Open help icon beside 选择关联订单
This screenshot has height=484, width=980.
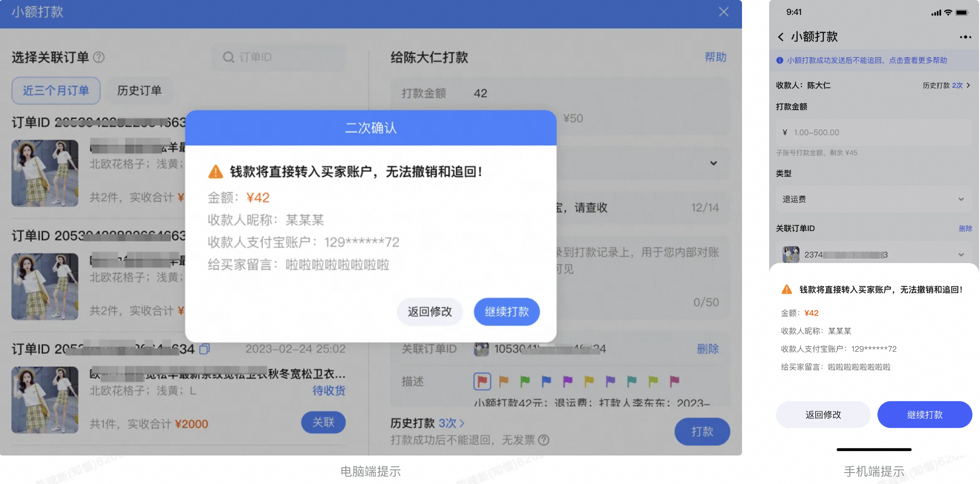click(99, 57)
